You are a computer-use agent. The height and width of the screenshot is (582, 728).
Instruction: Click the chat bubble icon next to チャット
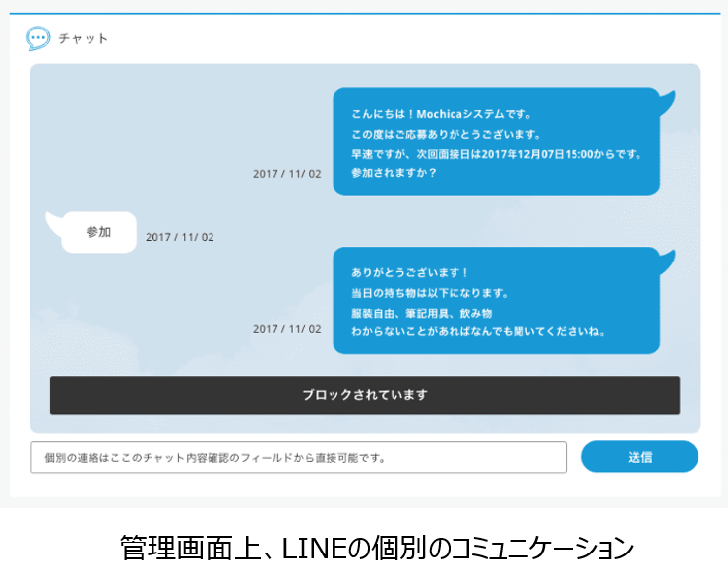pyautogui.click(x=37, y=38)
